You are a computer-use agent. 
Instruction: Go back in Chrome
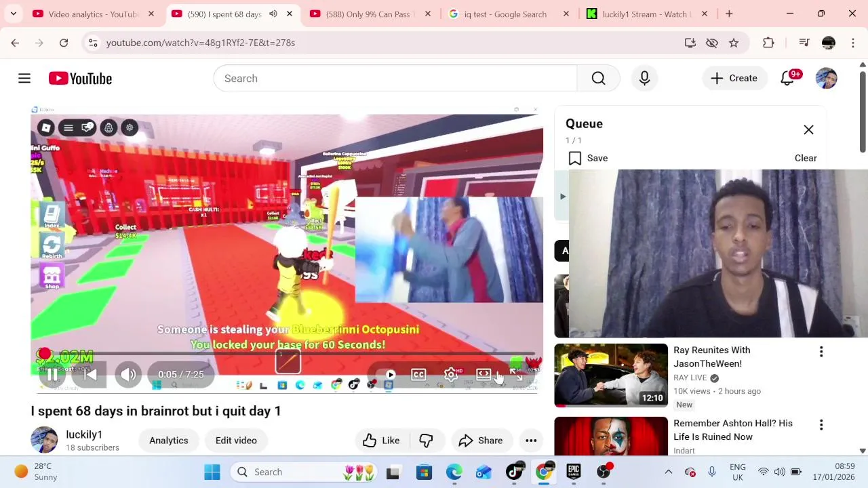click(15, 43)
